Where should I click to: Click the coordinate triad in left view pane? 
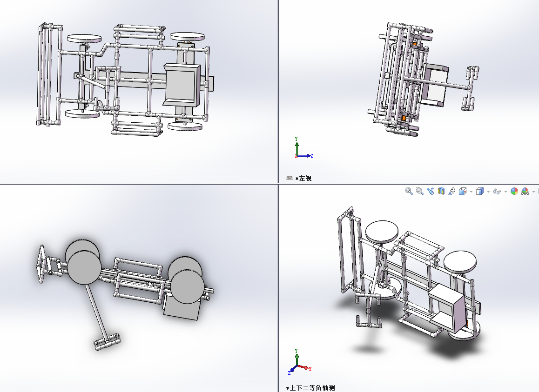click(x=304, y=148)
